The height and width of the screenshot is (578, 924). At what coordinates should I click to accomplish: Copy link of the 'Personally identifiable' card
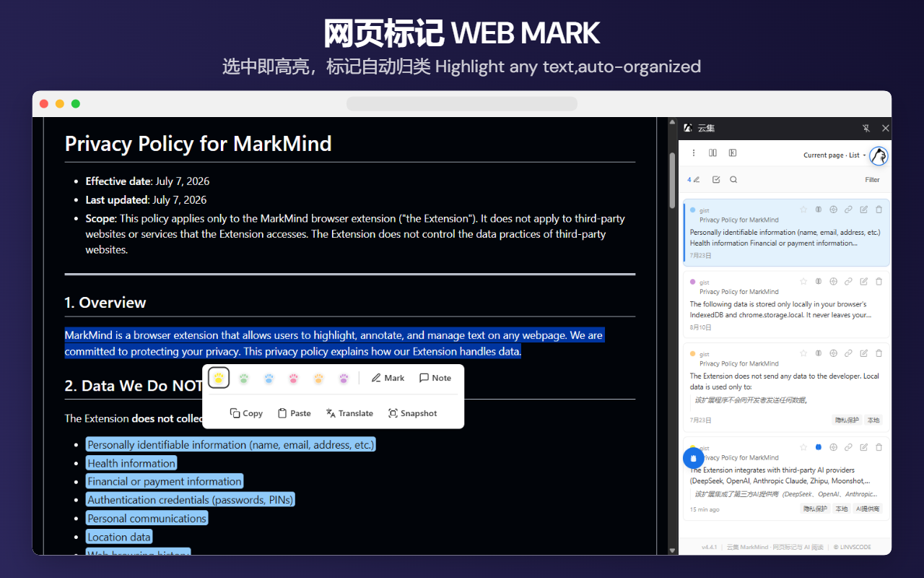pyautogui.click(x=849, y=210)
